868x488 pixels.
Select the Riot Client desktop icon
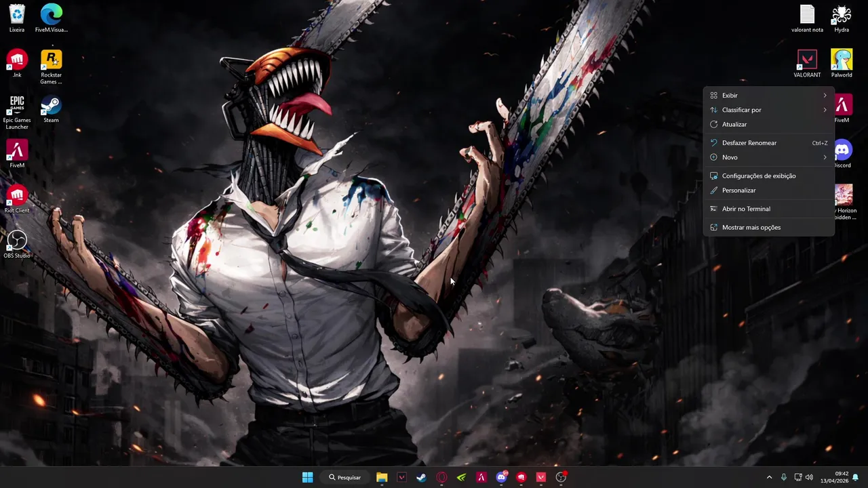coord(17,199)
